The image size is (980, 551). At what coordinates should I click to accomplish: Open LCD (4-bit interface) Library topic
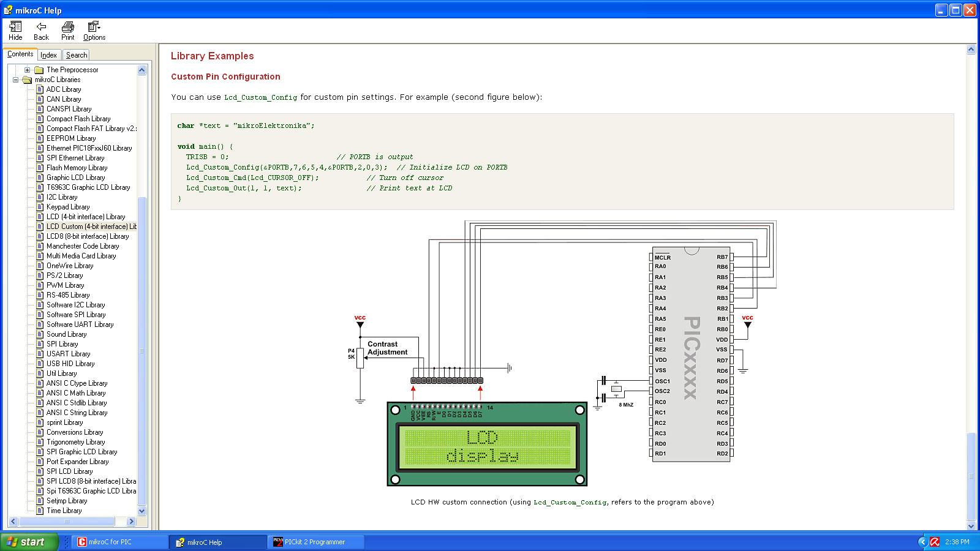click(x=86, y=217)
